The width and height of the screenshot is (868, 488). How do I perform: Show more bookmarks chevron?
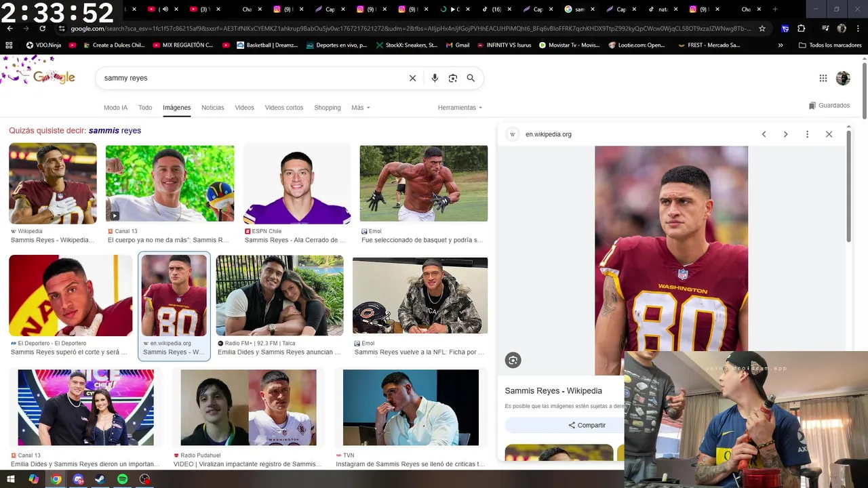pyautogui.click(x=781, y=45)
